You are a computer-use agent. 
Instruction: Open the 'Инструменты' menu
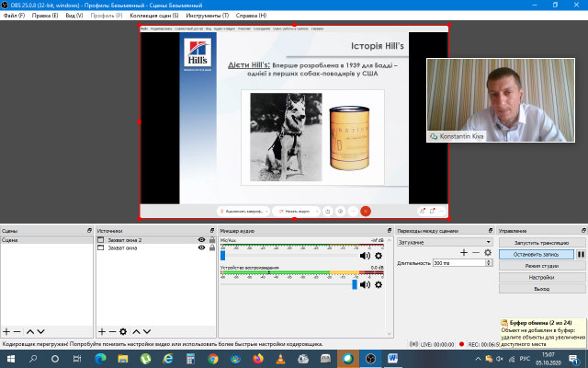point(204,16)
